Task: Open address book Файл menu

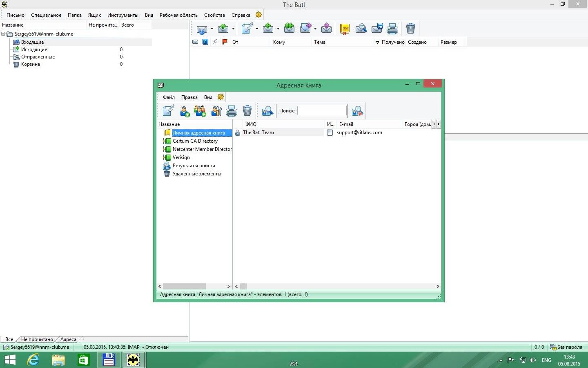Action: pos(169,97)
